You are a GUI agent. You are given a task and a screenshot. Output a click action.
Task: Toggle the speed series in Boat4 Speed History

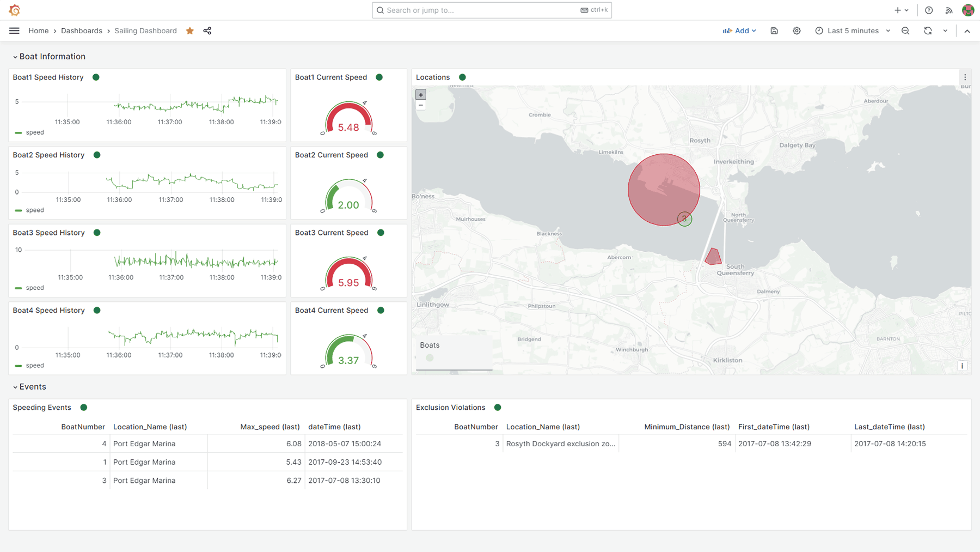point(35,365)
